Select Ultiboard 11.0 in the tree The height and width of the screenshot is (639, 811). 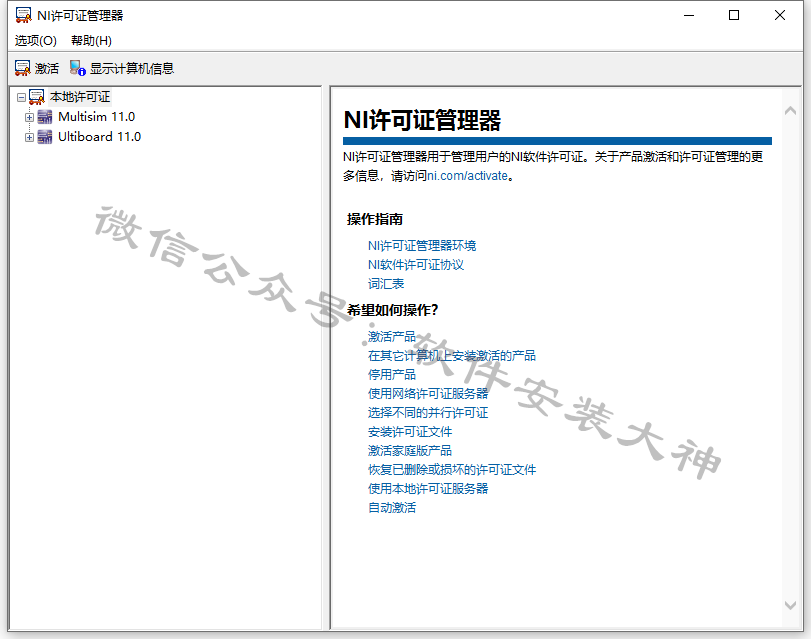[99, 137]
